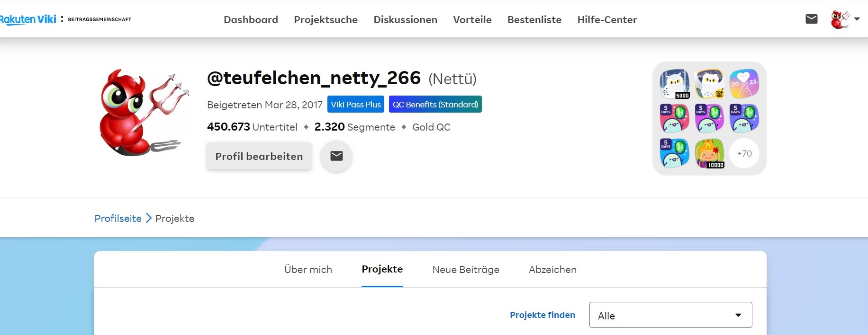
Task: Click the owl badge labeled 5000
Action: pos(674,84)
